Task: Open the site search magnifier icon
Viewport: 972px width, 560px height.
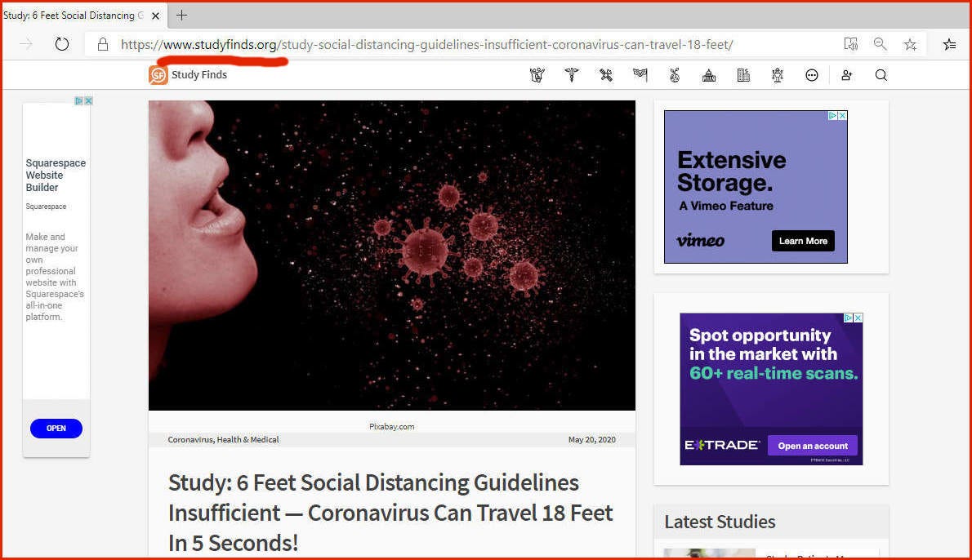Action: (881, 75)
